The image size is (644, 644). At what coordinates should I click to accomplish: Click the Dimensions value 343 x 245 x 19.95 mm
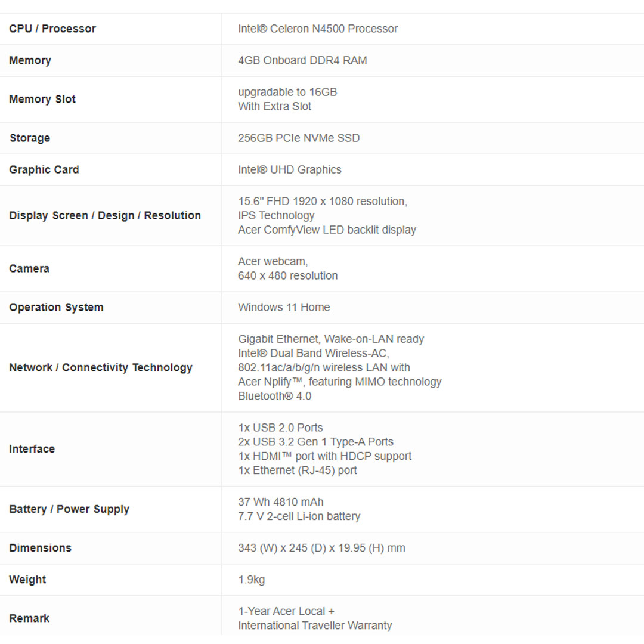pyautogui.click(x=321, y=547)
